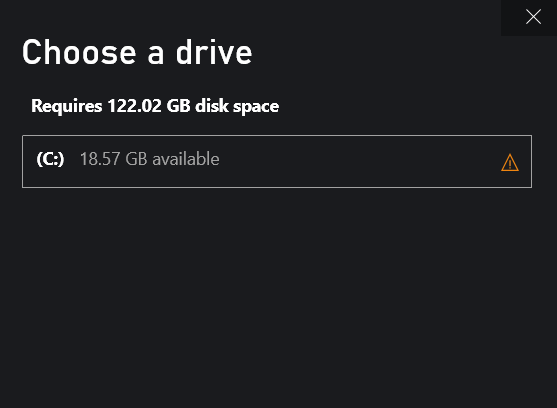Click the '18.57 GB available' text
The width and height of the screenshot is (557, 408).
149,159
